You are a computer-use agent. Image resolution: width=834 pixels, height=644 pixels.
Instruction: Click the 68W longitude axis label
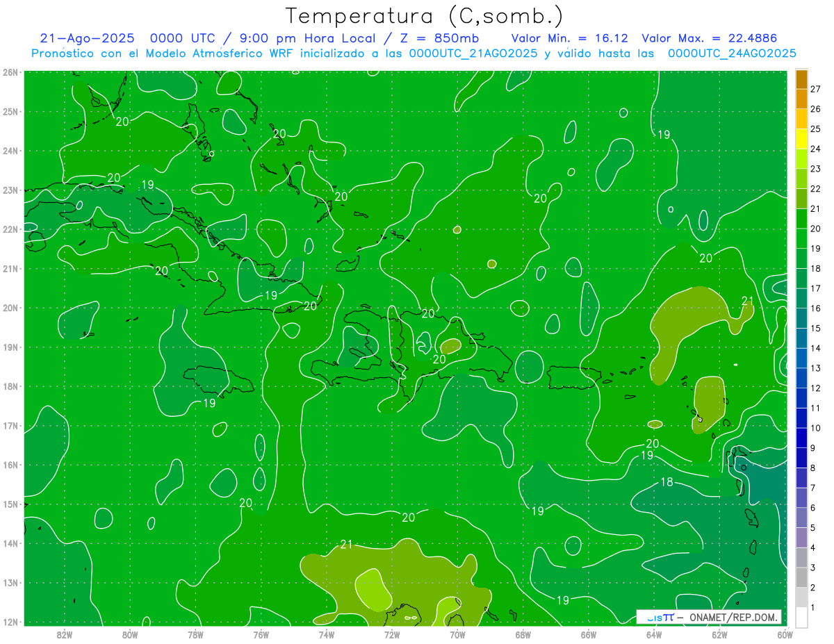point(523,634)
